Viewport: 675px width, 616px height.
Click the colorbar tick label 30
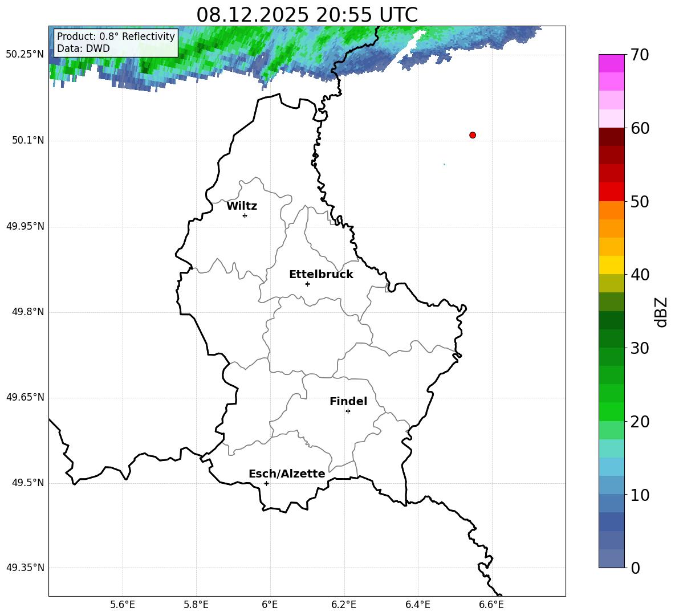640,348
